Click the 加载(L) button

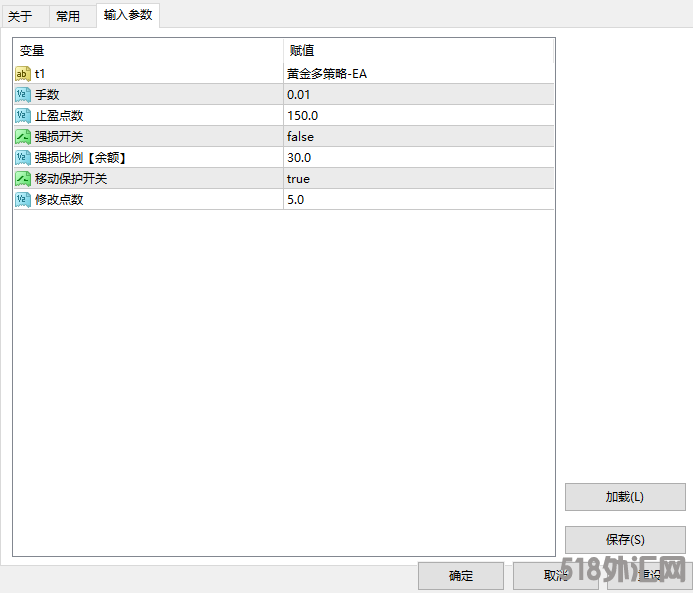[x=625, y=497]
